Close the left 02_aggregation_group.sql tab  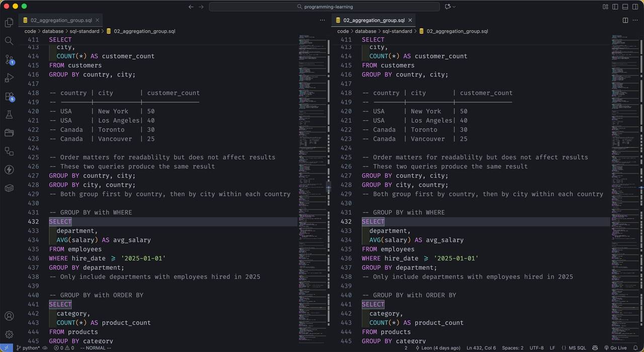[98, 20]
